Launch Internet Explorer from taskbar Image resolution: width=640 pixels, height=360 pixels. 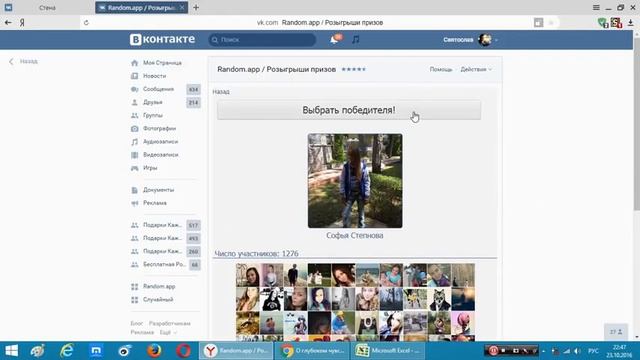(67, 351)
